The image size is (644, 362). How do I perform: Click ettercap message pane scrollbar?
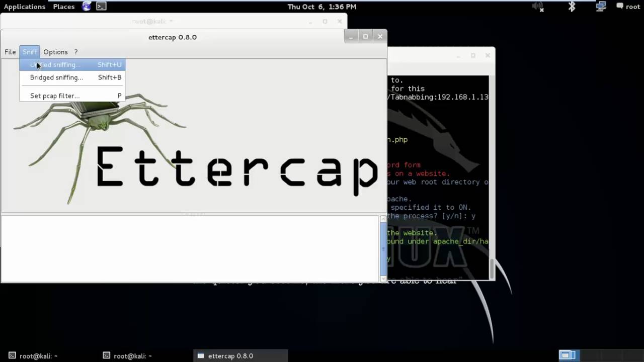383,248
